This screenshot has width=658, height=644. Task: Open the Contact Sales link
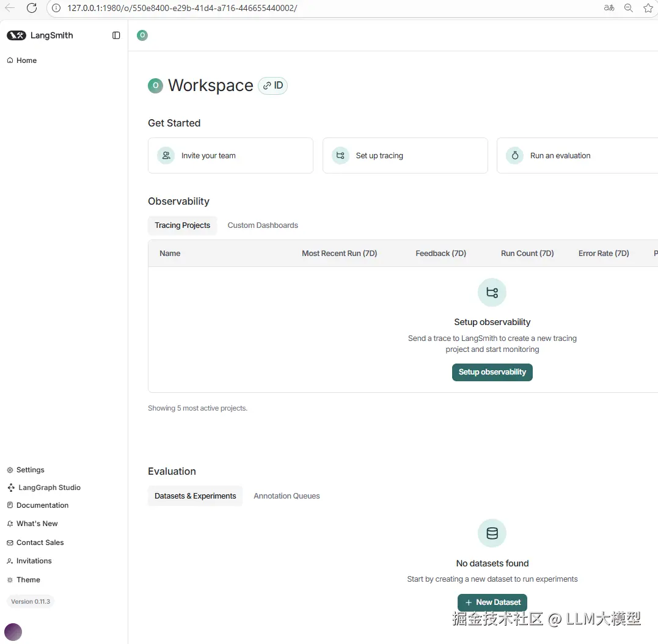point(40,543)
